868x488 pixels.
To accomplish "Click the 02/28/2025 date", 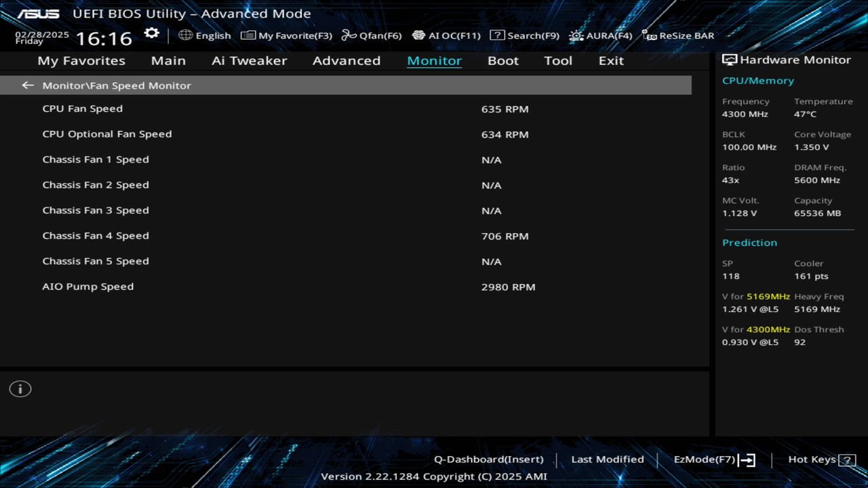I will (x=42, y=34).
